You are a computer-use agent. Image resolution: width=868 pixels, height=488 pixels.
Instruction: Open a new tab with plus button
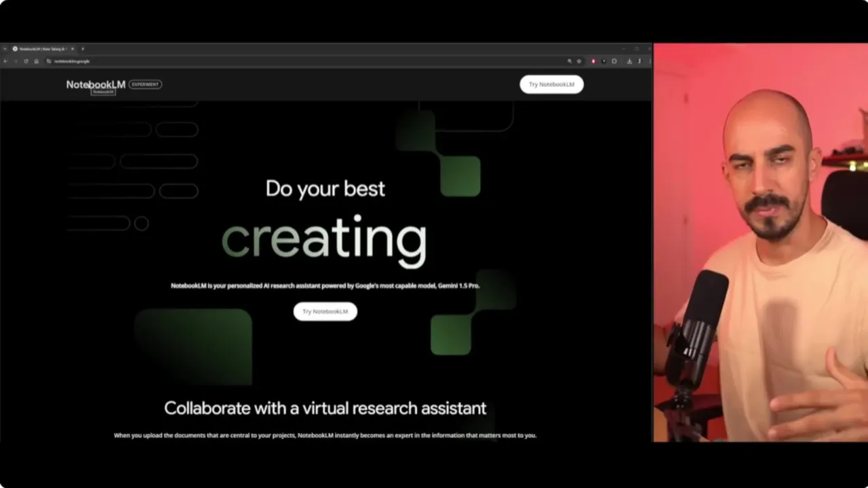[x=83, y=49]
